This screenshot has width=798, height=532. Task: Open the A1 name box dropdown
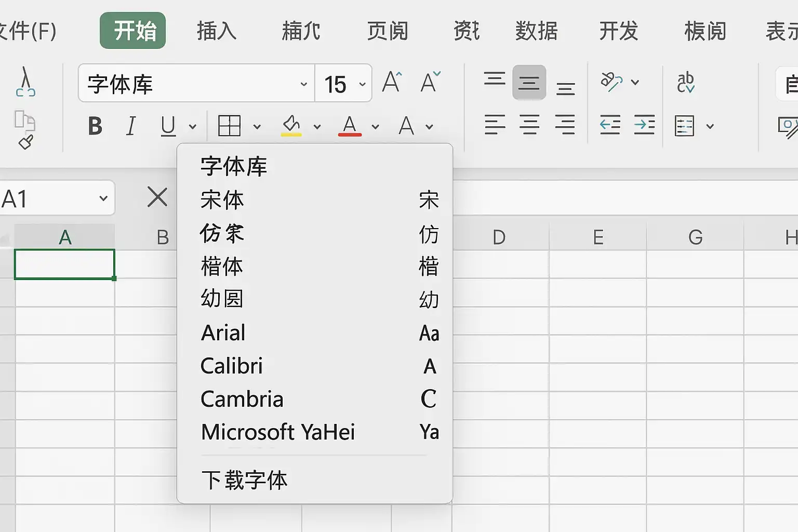103,198
